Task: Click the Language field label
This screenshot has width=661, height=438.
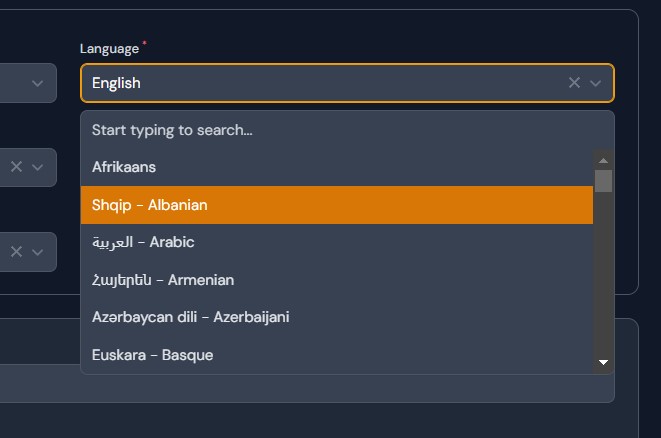Action: pos(109,48)
